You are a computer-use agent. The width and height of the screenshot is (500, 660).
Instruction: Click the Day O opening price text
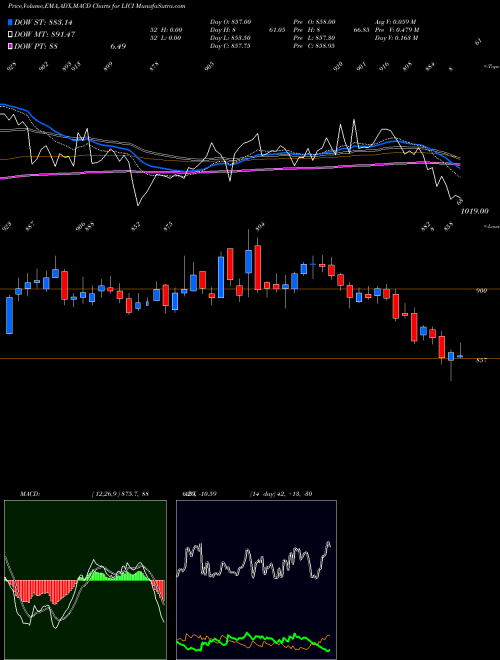(230, 22)
